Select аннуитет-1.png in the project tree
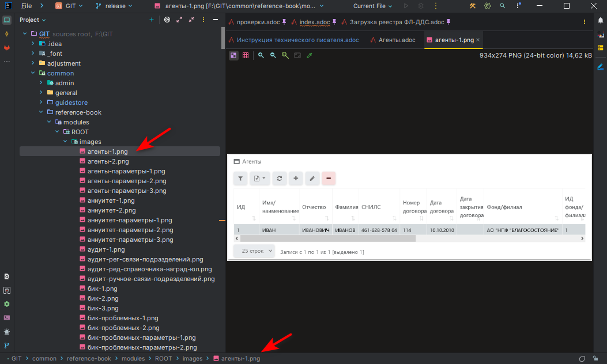 pos(111,200)
